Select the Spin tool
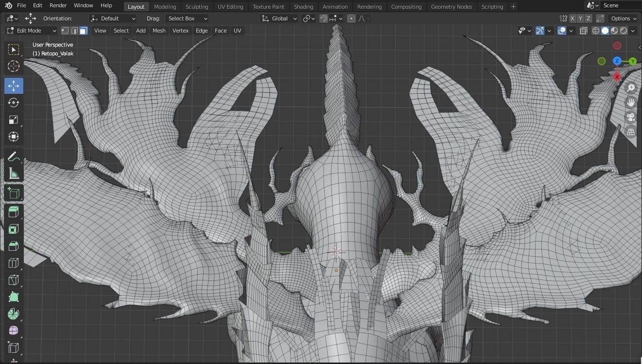Viewport: 642px width, 364px height. 14,314
